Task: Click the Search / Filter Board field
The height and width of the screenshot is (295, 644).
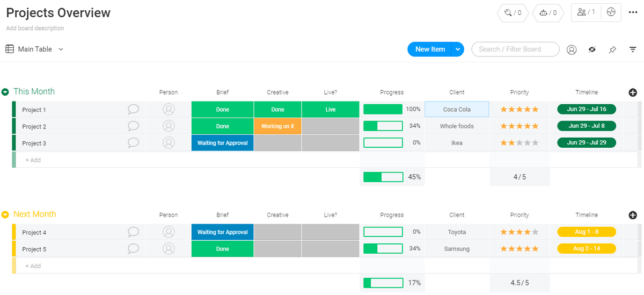Action: point(515,49)
